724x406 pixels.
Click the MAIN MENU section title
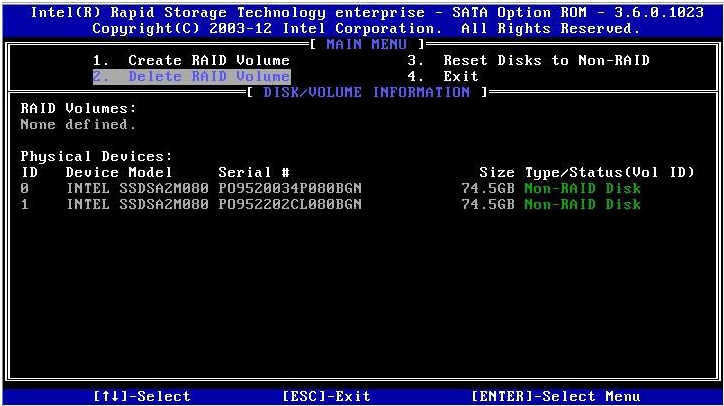(362, 45)
